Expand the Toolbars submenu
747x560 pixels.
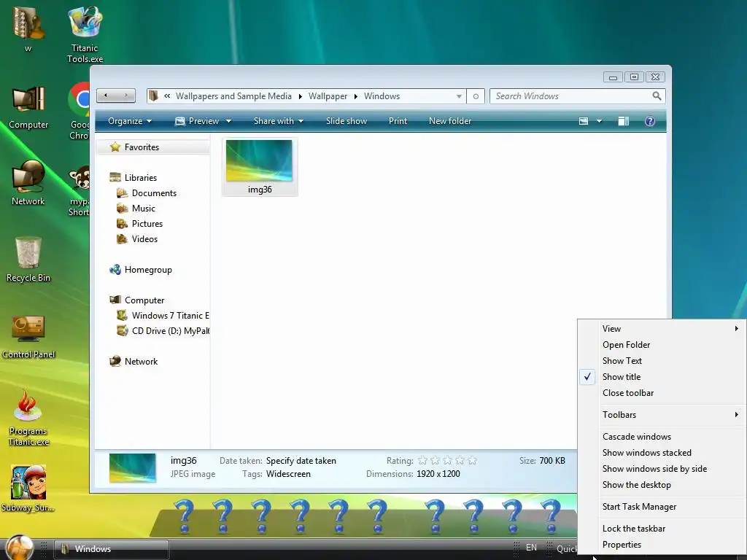pos(662,415)
